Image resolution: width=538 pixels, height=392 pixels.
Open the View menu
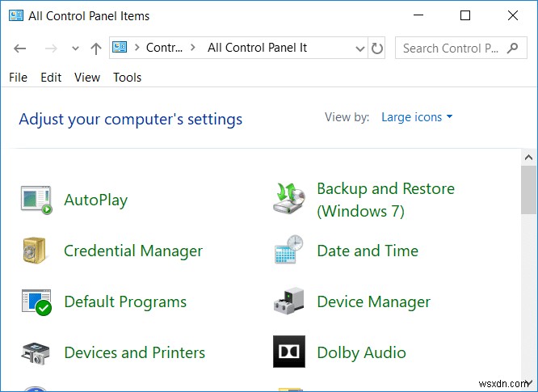pos(87,78)
